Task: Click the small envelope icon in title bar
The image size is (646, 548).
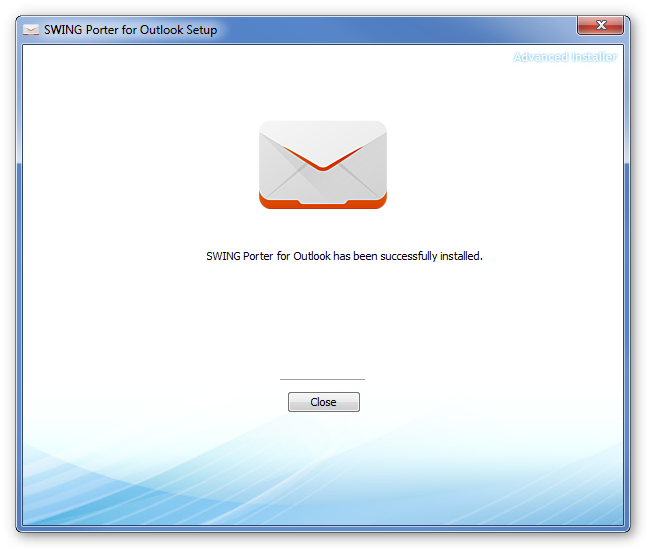Action: 31,30
